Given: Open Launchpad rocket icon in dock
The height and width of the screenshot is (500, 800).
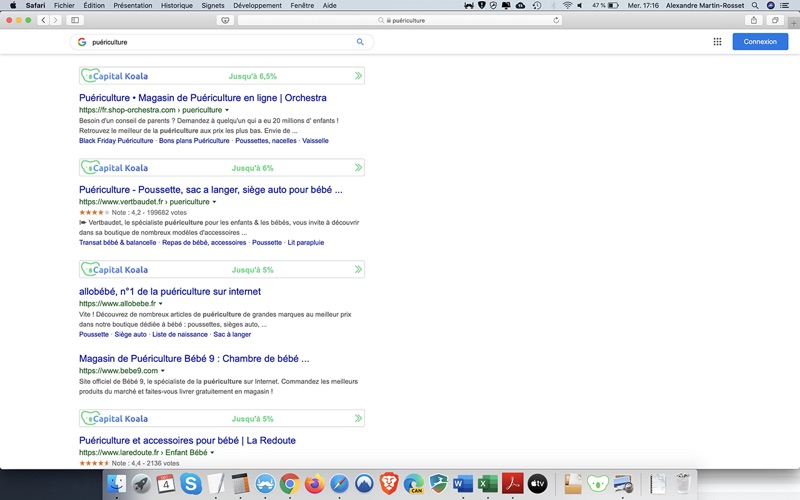Looking at the screenshot, I should (x=141, y=483).
